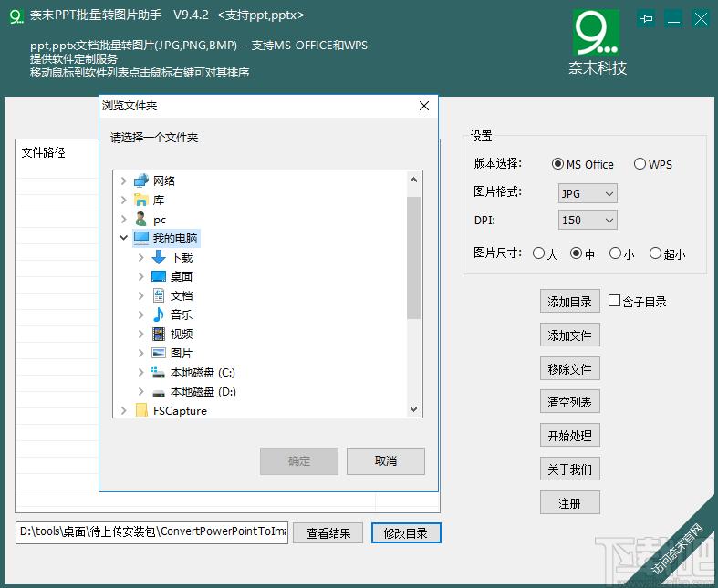Select the WPS radio button
Viewport: 718px width, 588px height.
point(640,164)
